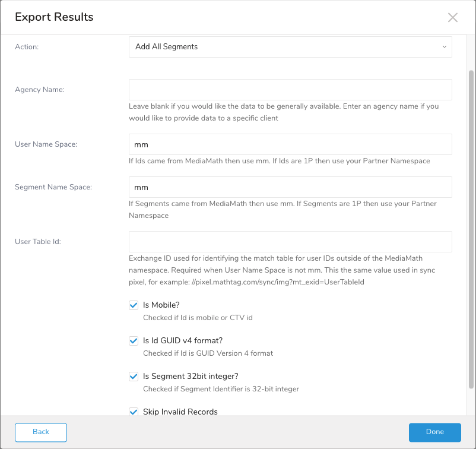Click the Add All Segments chevron arrow

click(x=445, y=47)
